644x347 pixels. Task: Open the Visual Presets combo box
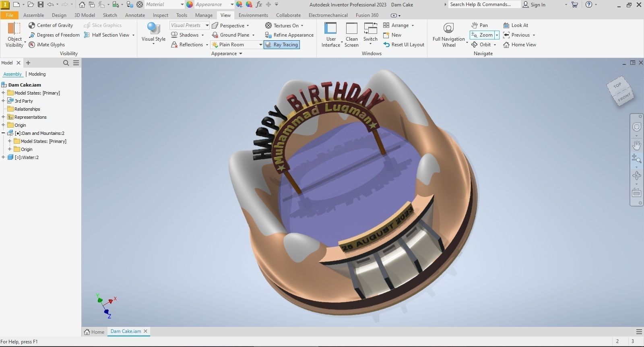click(x=189, y=25)
